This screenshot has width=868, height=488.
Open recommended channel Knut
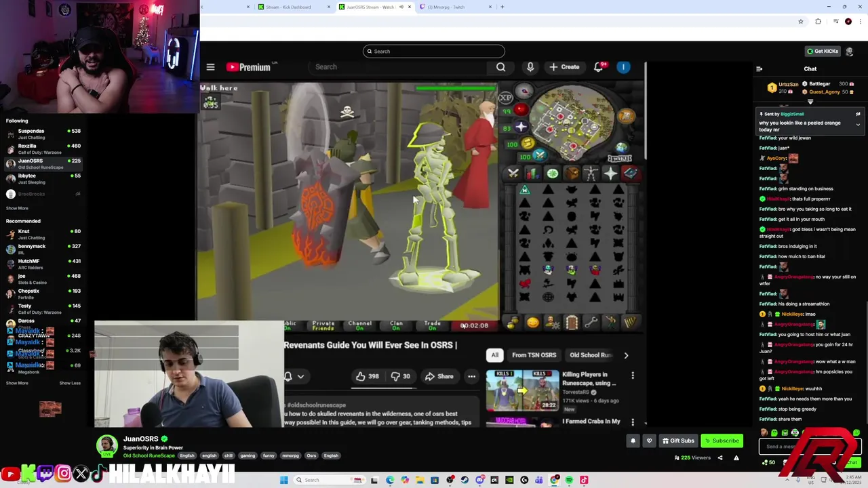point(43,234)
